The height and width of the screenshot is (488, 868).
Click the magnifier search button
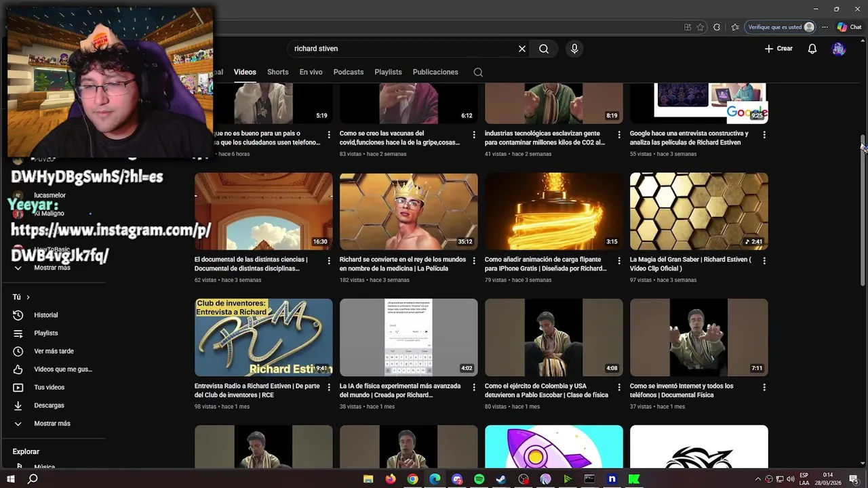pyautogui.click(x=544, y=49)
